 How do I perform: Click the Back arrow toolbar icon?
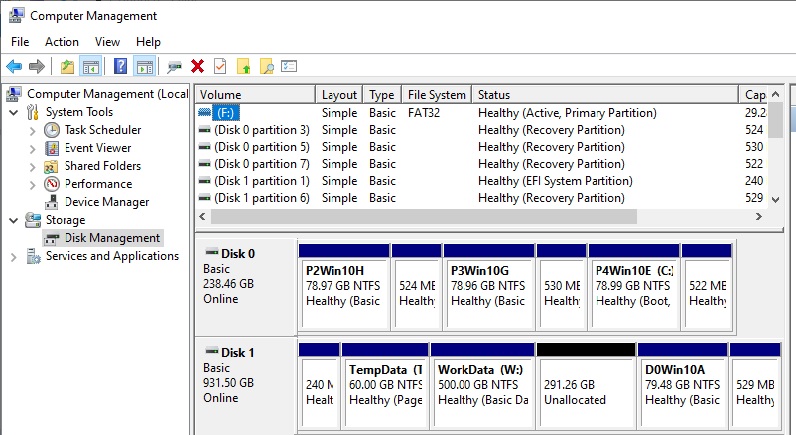[14, 66]
